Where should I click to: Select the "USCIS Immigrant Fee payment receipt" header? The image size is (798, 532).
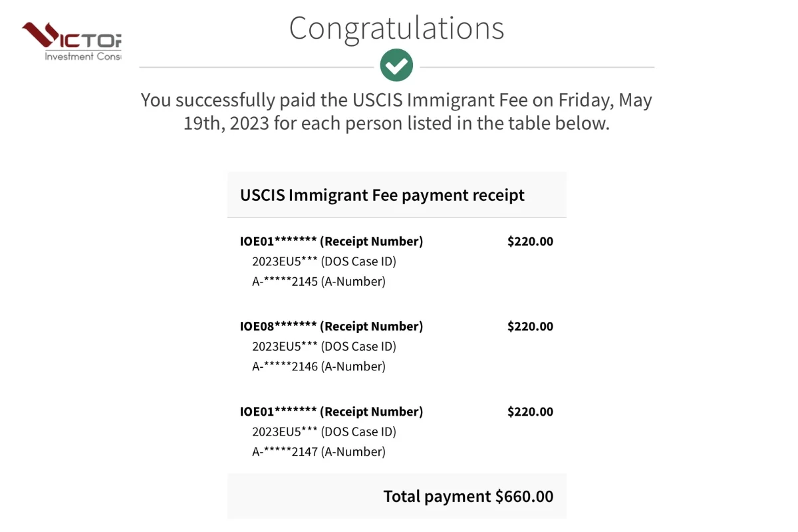(382, 195)
